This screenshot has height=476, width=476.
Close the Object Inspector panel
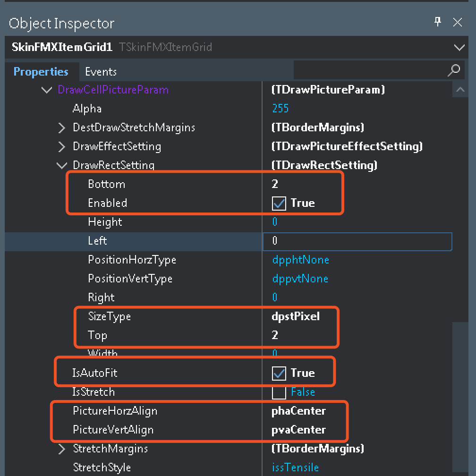pos(457,22)
